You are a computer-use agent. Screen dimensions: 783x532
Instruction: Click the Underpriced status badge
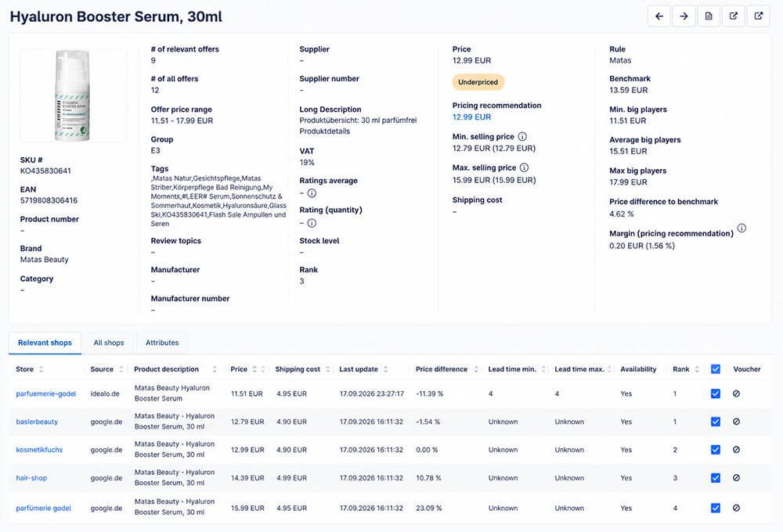478,82
